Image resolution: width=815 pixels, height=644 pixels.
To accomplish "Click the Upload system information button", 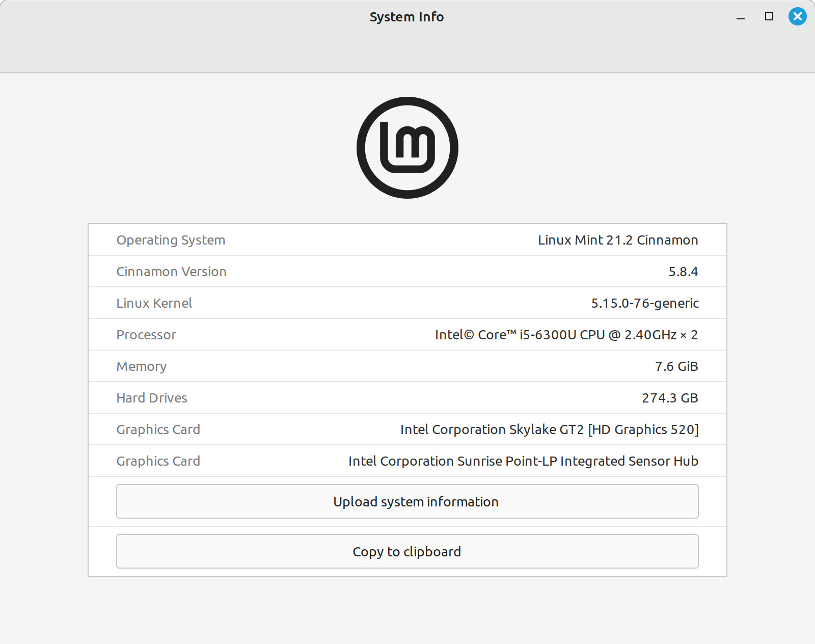I will [407, 501].
